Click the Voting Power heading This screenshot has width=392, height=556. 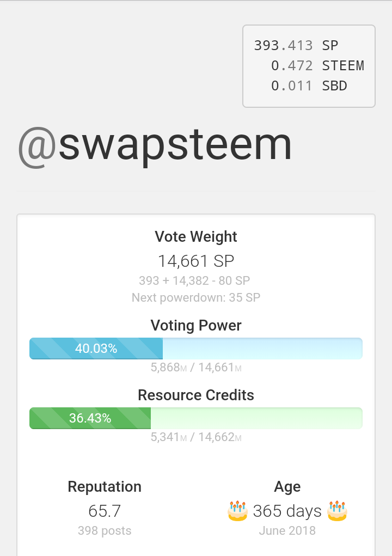pos(196,326)
